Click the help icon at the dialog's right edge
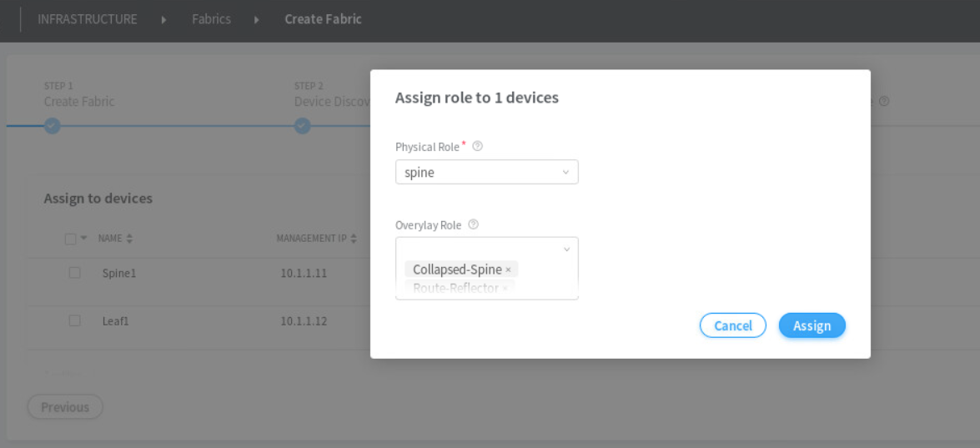980x448 pixels. point(884,101)
